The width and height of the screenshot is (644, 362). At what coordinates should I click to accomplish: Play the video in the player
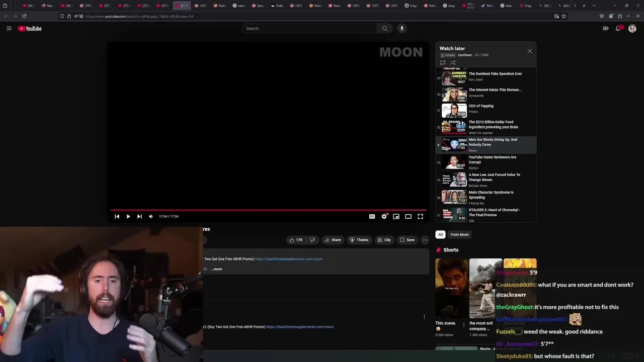click(x=128, y=216)
